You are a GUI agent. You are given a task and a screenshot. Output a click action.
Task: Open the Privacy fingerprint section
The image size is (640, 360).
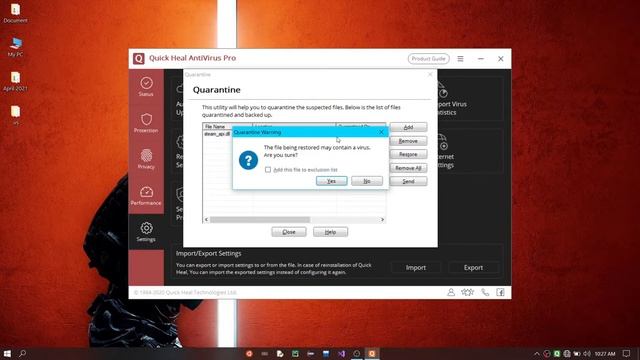coord(146,159)
